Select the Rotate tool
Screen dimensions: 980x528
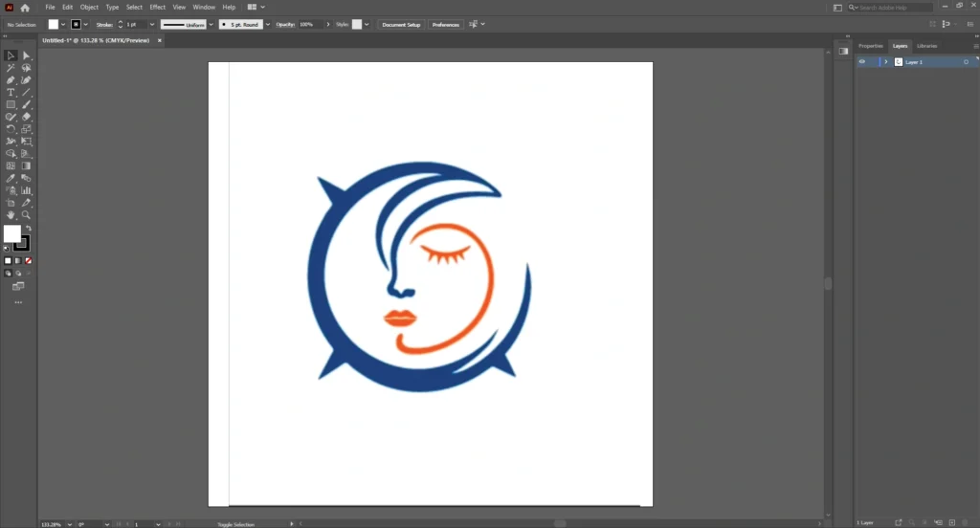pos(11,129)
